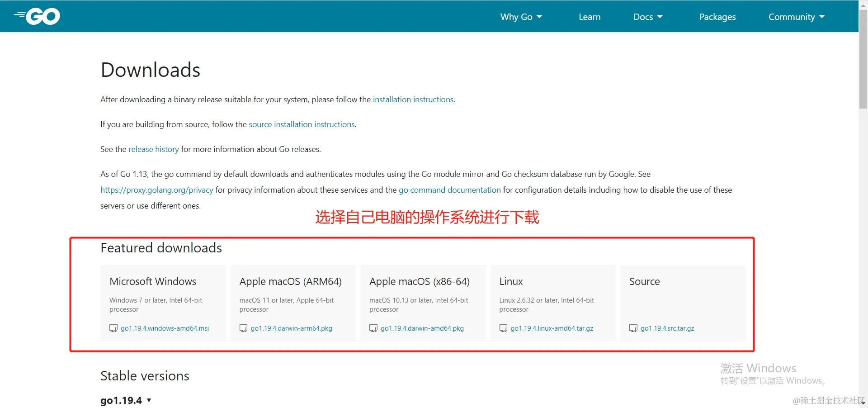Download go1.19.4.src.tar.gz source archive

coord(667,328)
